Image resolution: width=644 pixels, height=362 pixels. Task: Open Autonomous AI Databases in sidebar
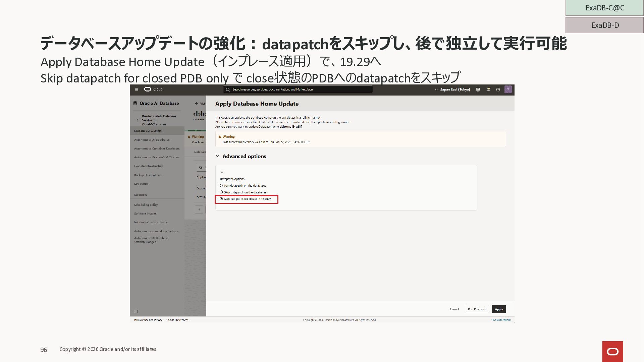click(152, 140)
